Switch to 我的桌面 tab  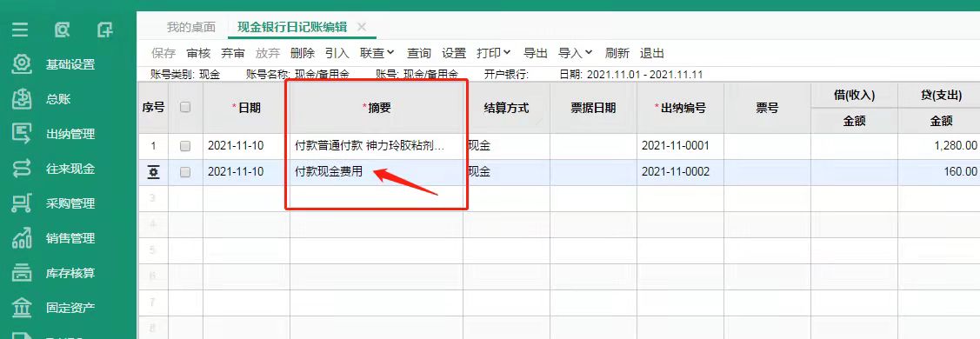pos(191,27)
